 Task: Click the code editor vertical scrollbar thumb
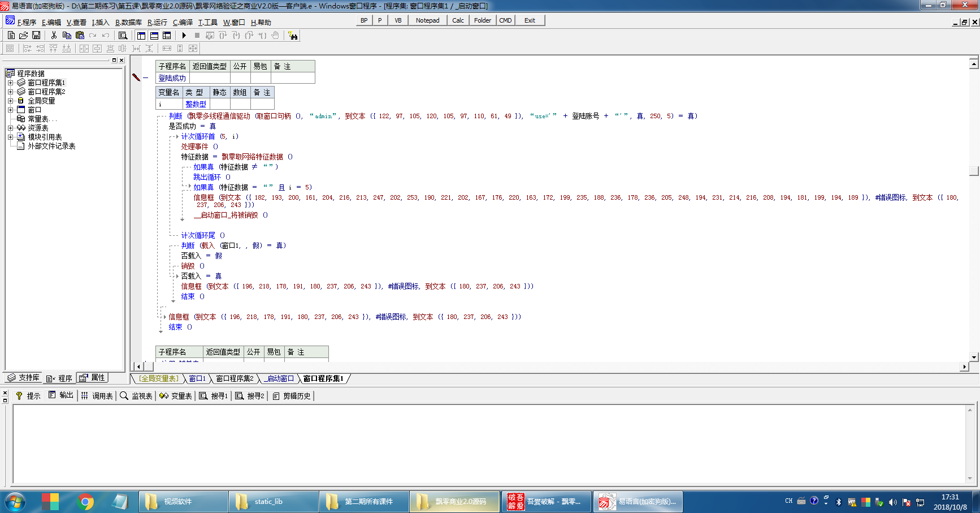point(974,171)
